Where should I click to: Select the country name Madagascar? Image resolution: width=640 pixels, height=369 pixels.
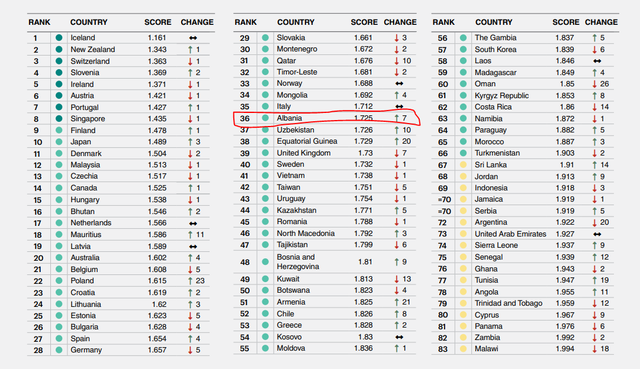click(x=496, y=73)
